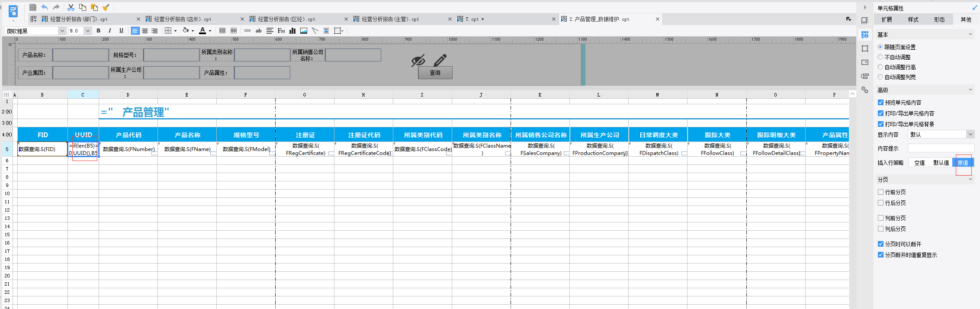Click the copy icon

83,7
